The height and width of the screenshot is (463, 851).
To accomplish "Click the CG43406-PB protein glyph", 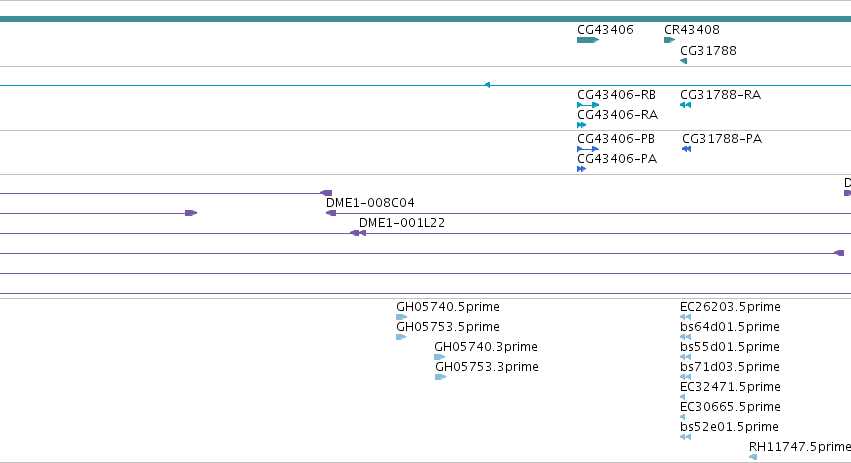I will (588, 149).
